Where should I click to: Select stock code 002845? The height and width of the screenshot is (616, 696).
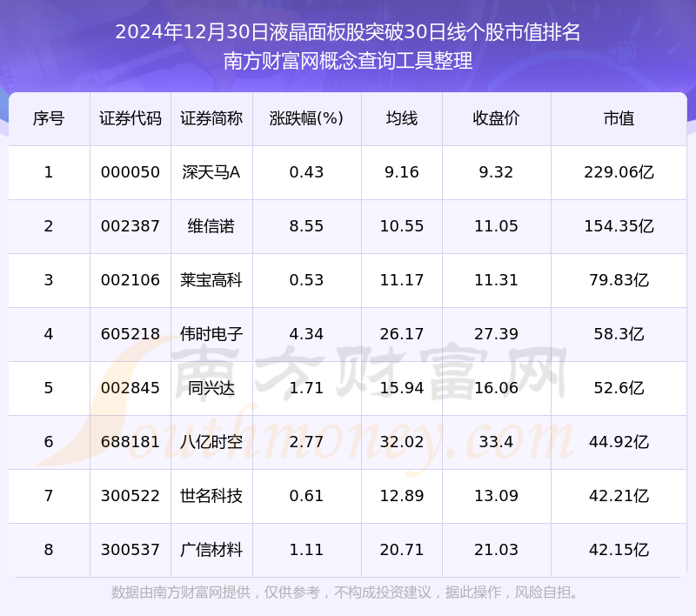point(130,388)
